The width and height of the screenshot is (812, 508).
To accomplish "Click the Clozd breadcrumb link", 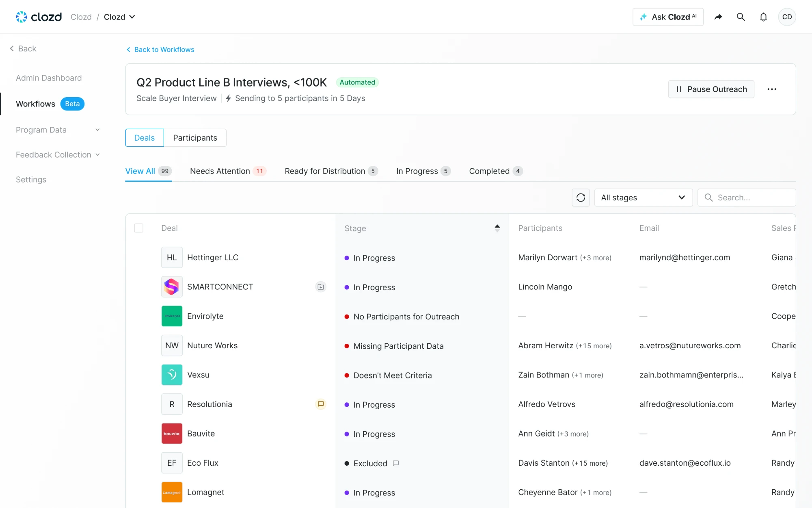I will (81, 17).
